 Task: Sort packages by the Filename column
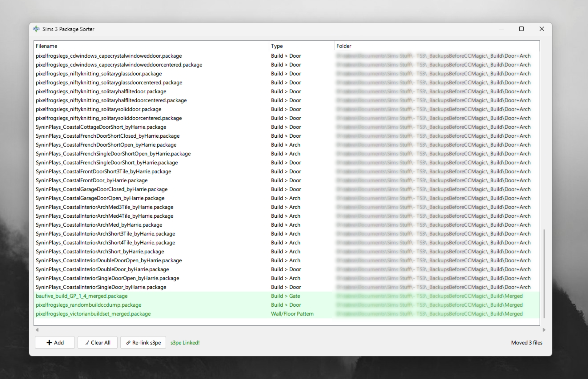(x=46, y=46)
